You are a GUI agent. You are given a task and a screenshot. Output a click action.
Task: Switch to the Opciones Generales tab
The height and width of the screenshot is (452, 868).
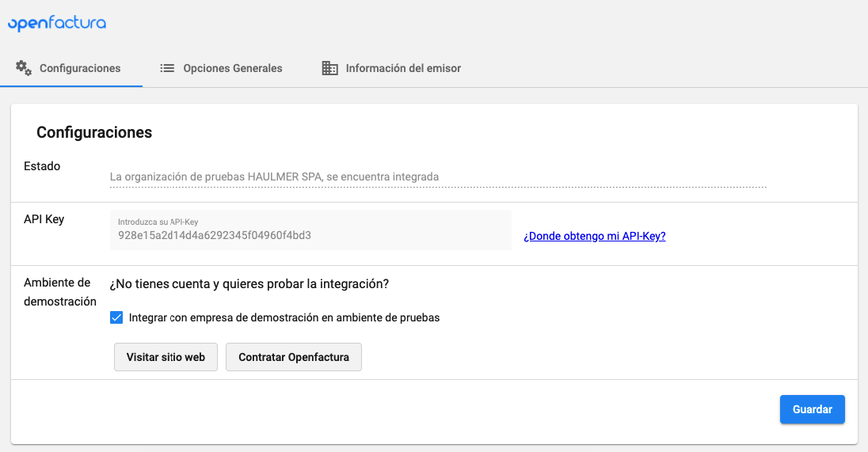pos(233,68)
